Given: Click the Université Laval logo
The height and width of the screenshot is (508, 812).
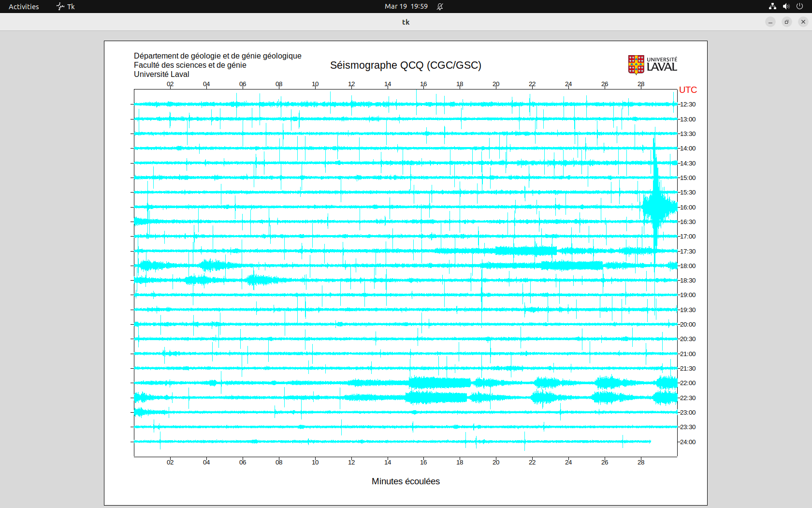Looking at the screenshot, I should pyautogui.click(x=652, y=64).
